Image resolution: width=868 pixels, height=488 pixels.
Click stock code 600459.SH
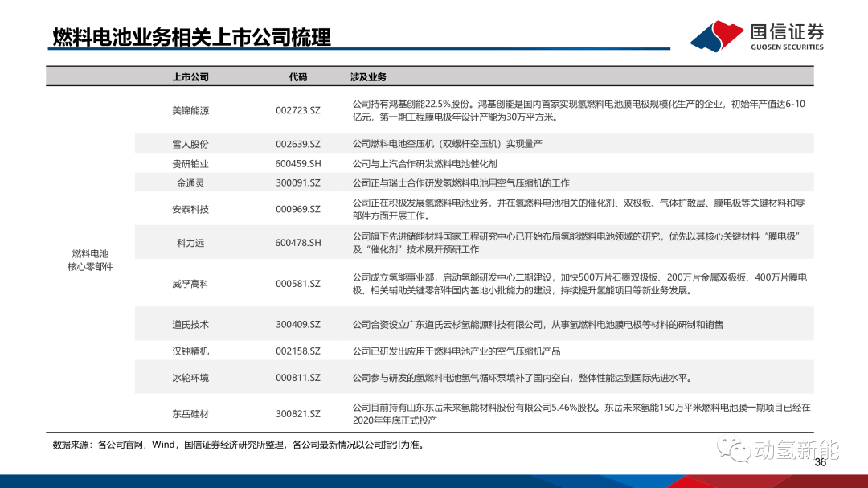coord(298,164)
